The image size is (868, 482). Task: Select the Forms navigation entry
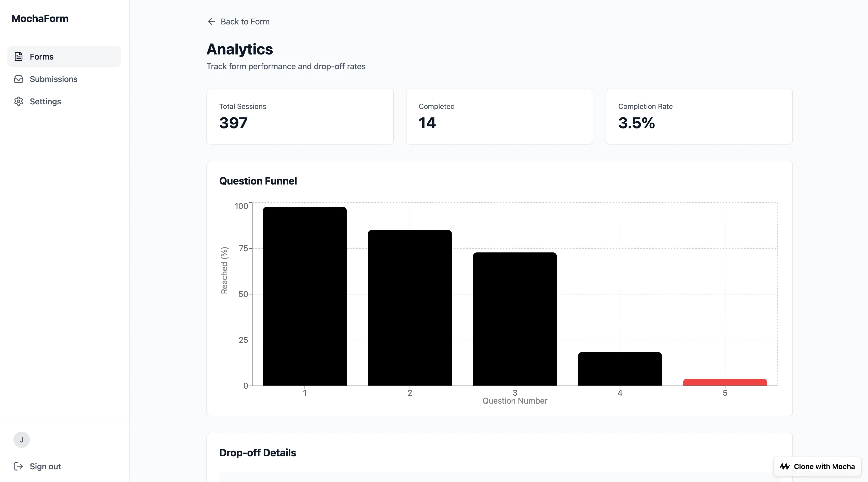coord(42,56)
